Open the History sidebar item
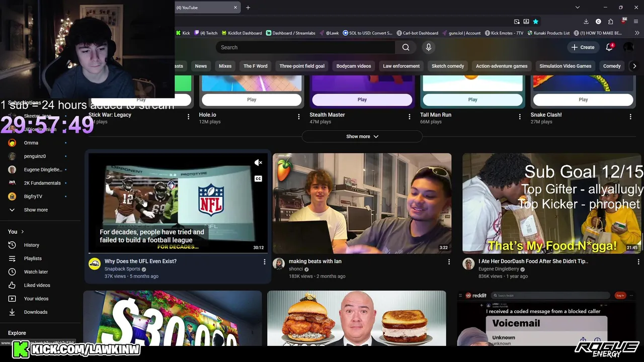644x362 pixels. coord(31,245)
